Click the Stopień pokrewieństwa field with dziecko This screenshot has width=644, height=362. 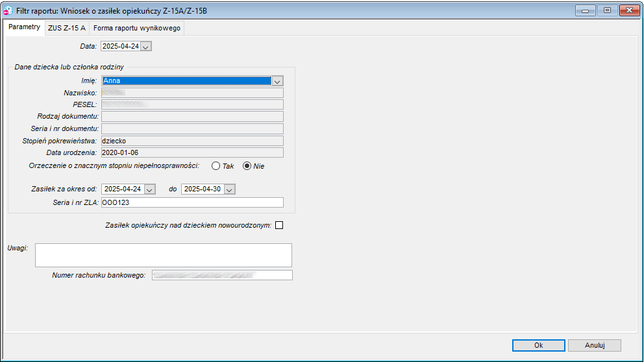(192, 141)
